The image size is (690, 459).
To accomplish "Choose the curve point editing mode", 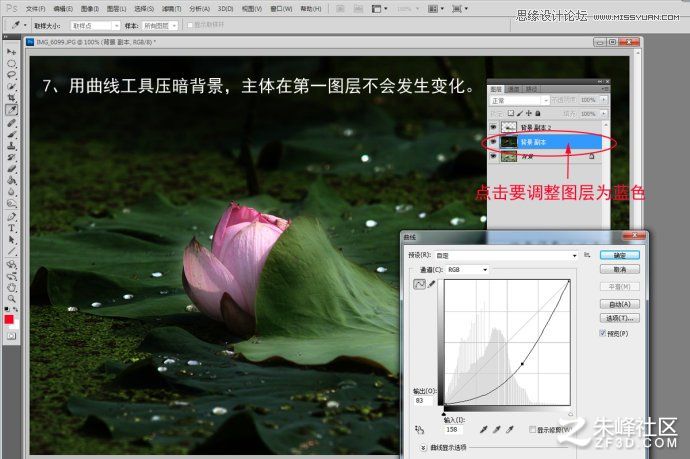I will [x=420, y=284].
